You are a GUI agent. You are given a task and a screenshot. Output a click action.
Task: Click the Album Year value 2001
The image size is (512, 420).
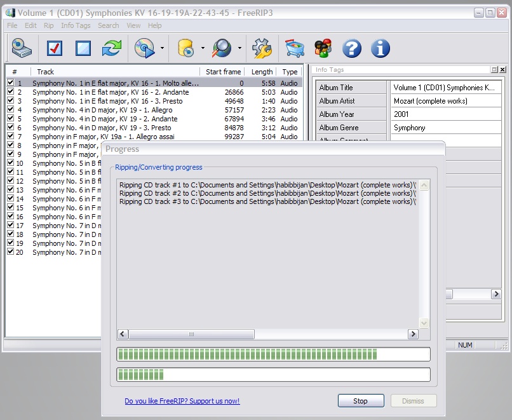(446, 114)
